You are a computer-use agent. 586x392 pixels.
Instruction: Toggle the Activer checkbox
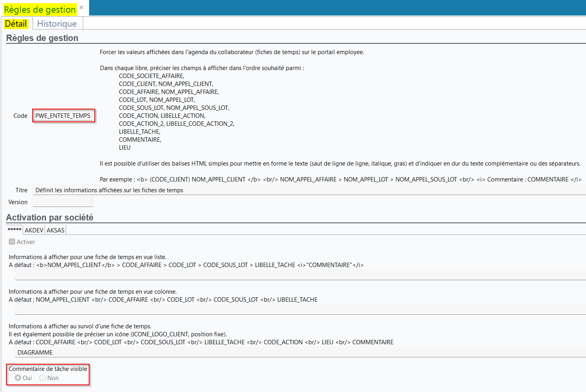point(12,242)
